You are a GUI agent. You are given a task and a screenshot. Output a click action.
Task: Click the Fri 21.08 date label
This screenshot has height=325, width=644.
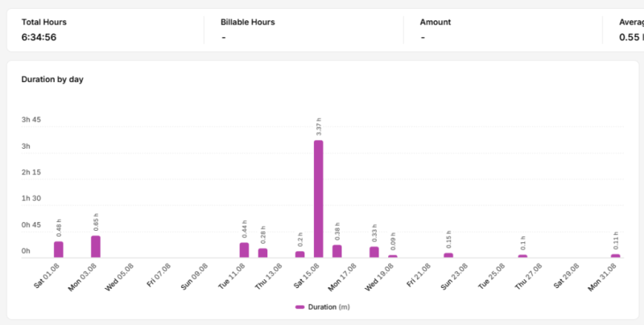[419, 275]
